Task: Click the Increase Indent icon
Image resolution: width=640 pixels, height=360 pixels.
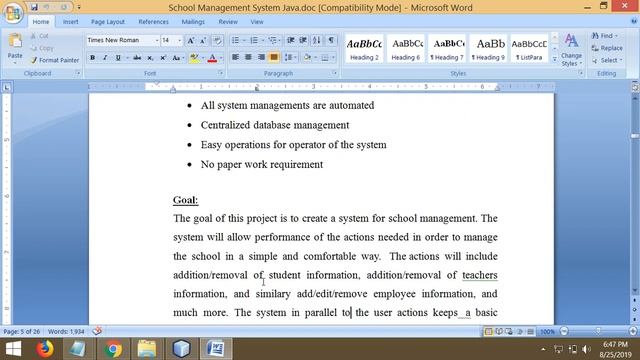Action: click(303, 40)
